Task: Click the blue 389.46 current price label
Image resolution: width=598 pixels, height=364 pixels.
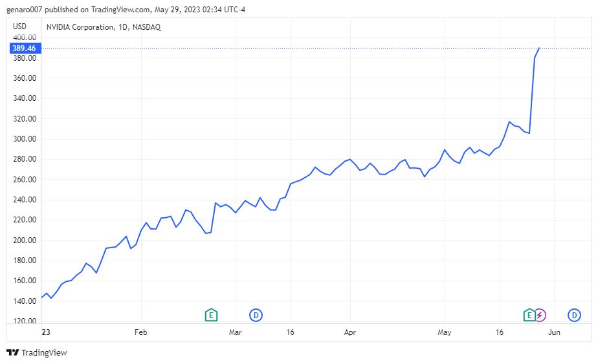Action: [24, 48]
